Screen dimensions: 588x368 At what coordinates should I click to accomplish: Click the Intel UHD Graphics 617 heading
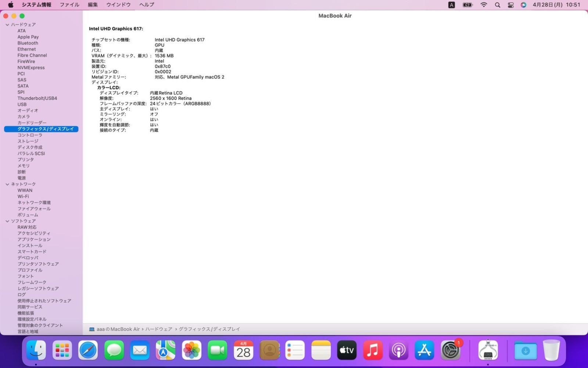(116, 29)
